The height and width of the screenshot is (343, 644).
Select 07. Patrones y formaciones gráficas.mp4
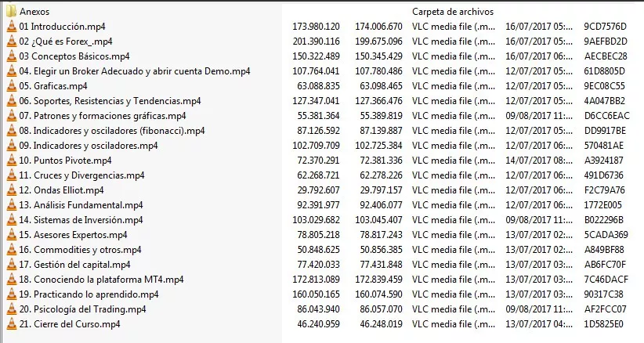(x=103, y=116)
